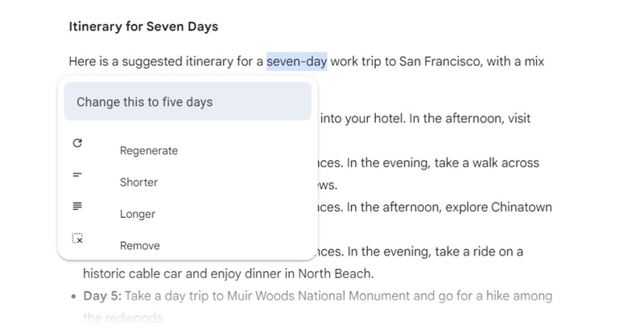644x332 pixels.
Task: Choose the Regenerate menu label
Action: click(x=148, y=150)
